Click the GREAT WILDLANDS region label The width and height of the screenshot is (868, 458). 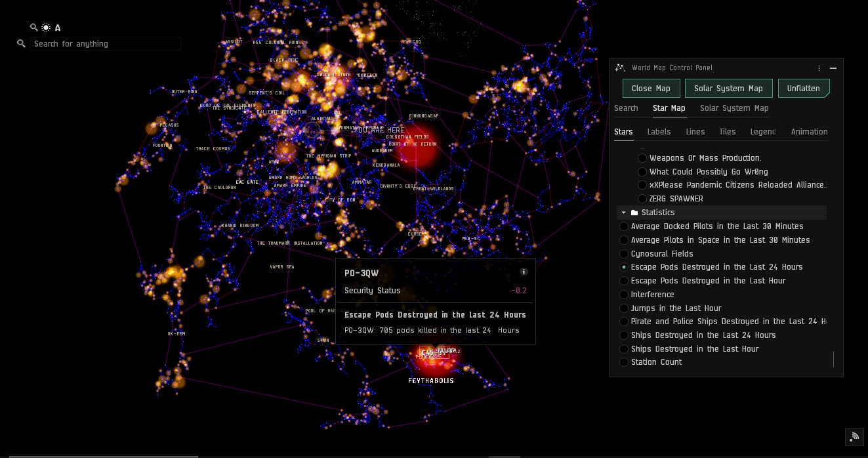[x=434, y=189]
